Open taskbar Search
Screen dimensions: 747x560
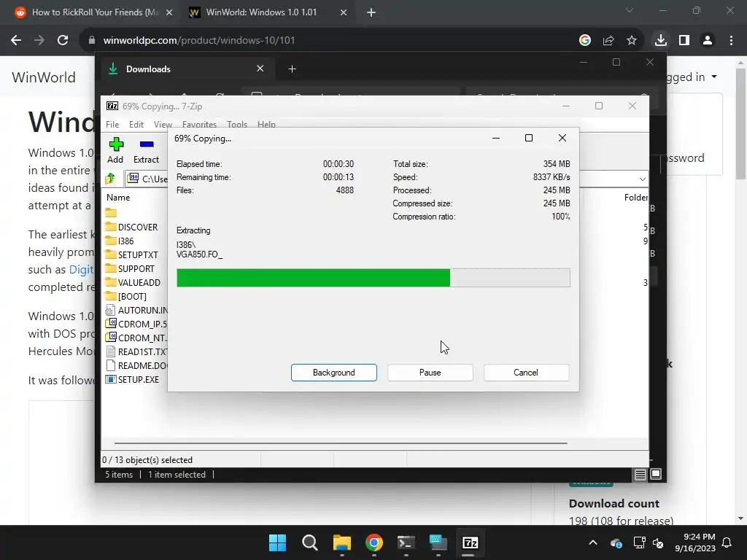click(309, 542)
